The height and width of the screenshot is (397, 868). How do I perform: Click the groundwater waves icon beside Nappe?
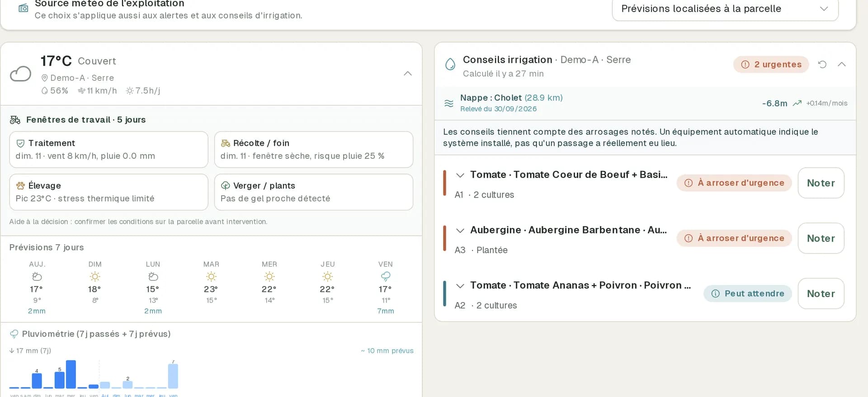point(449,104)
